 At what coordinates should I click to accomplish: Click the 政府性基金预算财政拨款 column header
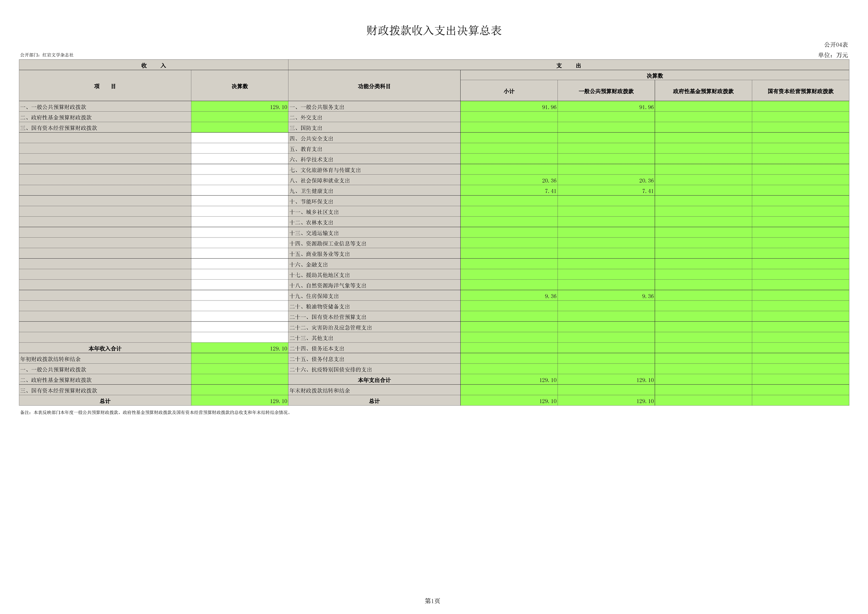point(703,91)
